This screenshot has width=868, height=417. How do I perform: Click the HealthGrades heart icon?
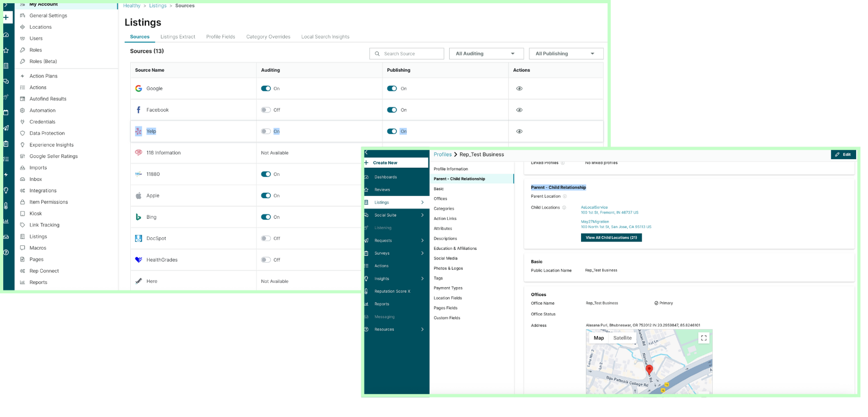138,260
